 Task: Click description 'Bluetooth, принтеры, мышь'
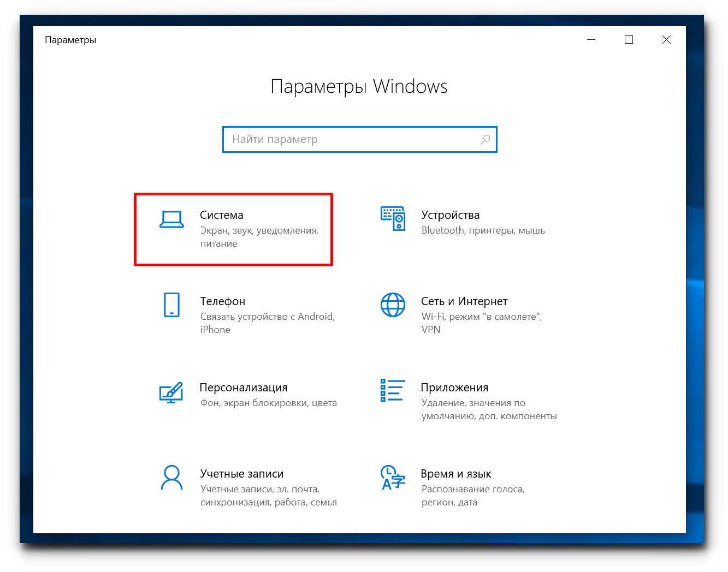pos(483,230)
